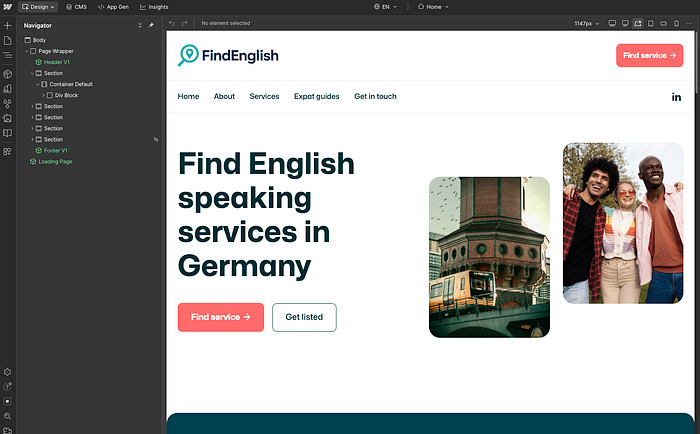Open the Home page selector dropdown
700x434 pixels.
coord(433,7)
